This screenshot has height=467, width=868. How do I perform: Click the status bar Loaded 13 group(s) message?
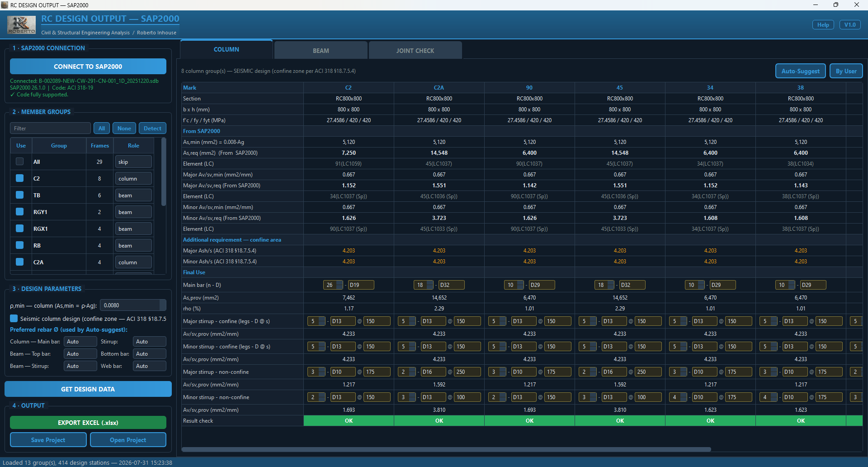pyautogui.click(x=87, y=462)
